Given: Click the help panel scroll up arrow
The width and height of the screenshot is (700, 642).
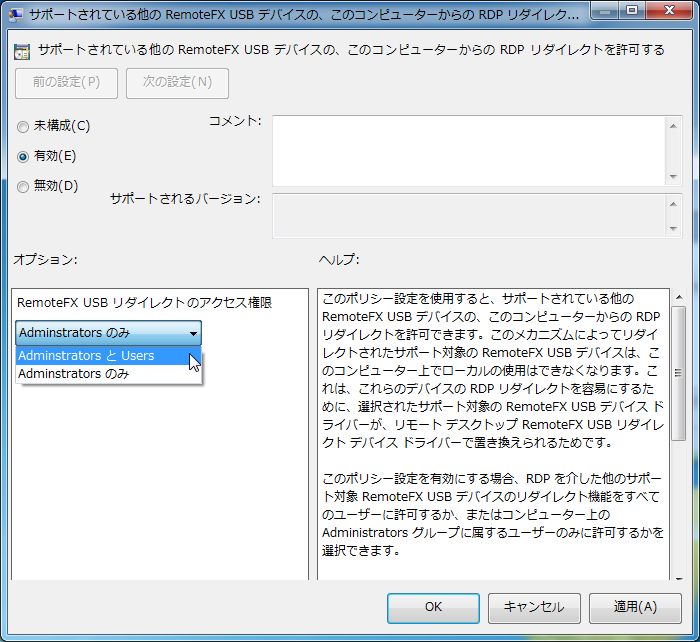Looking at the screenshot, I should pyautogui.click(x=678, y=298).
